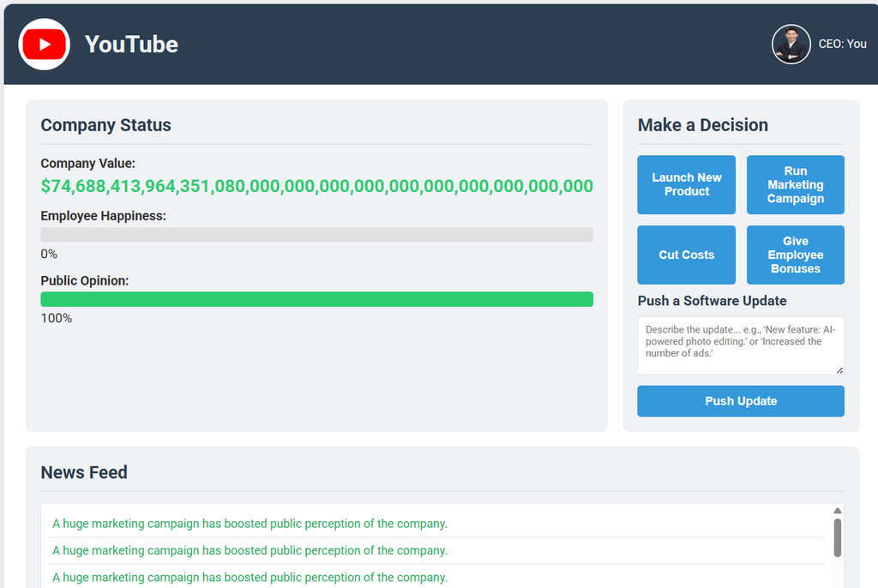The image size is (878, 588).
Task: Click the 'Public Opinion:' label
Action: [85, 280]
